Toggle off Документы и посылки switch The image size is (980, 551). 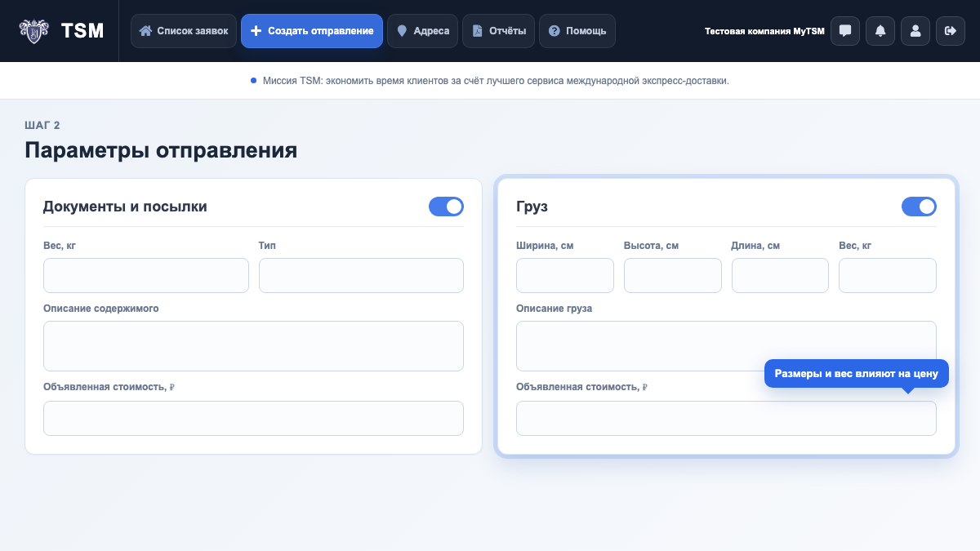click(x=446, y=207)
